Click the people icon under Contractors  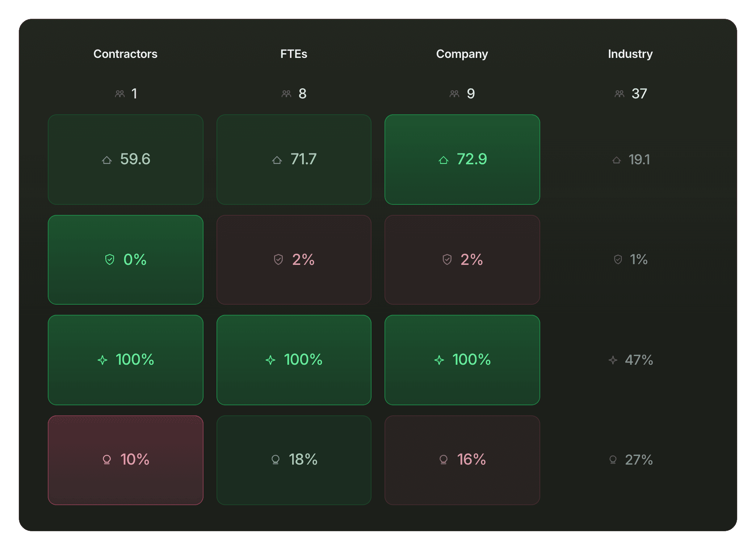coord(120,94)
